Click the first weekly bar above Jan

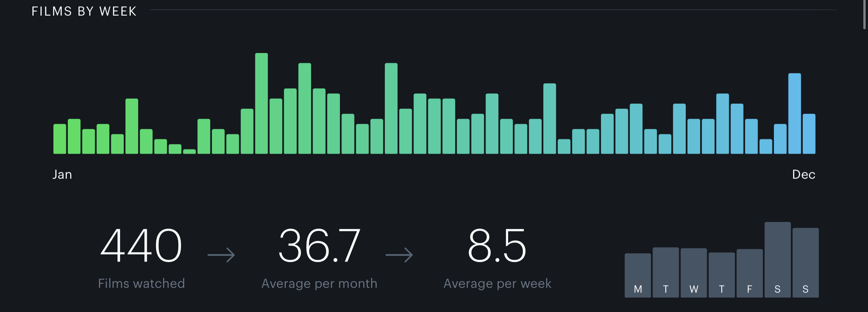(x=60, y=139)
